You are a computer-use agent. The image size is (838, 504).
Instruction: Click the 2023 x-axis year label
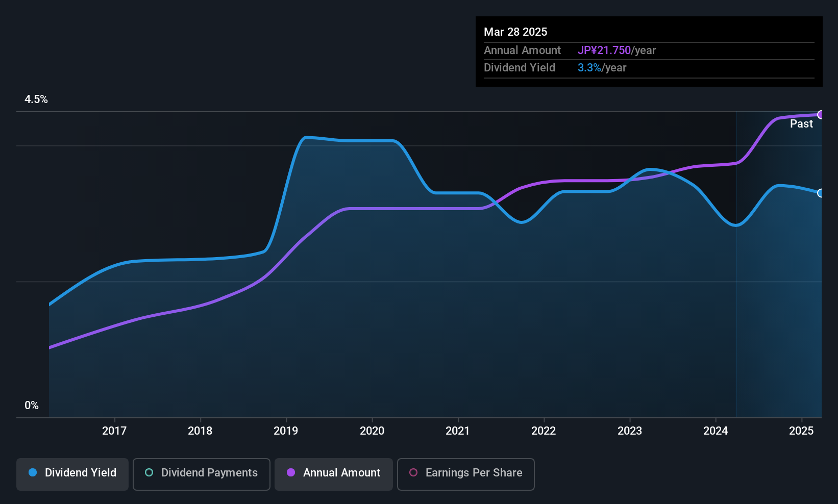point(630,431)
